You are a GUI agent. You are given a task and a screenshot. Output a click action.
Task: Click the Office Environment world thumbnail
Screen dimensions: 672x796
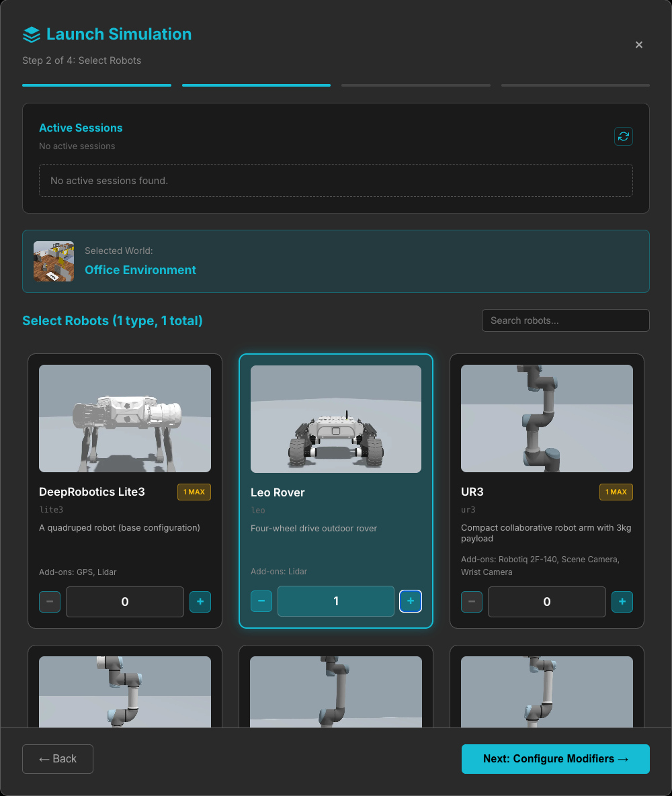54,261
